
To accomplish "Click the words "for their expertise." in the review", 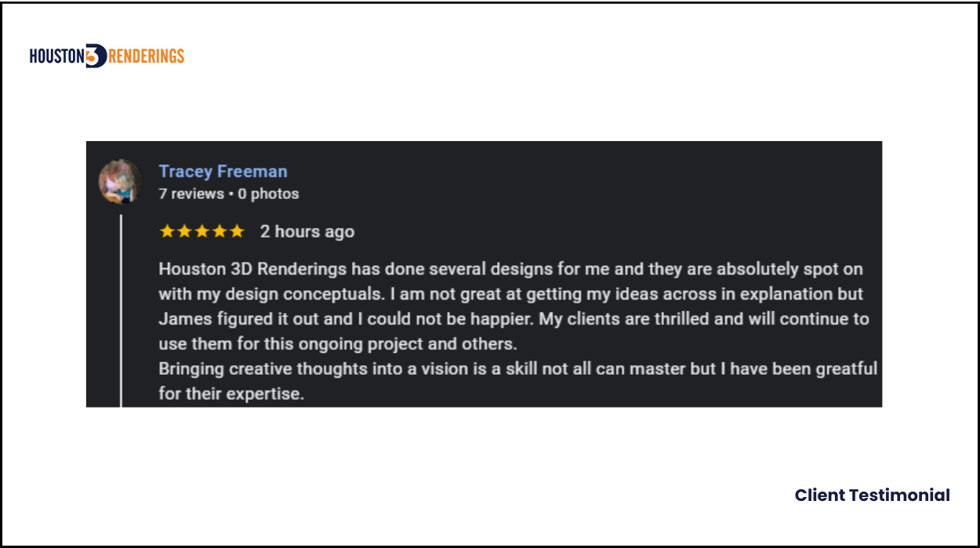I will (x=230, y=394).
